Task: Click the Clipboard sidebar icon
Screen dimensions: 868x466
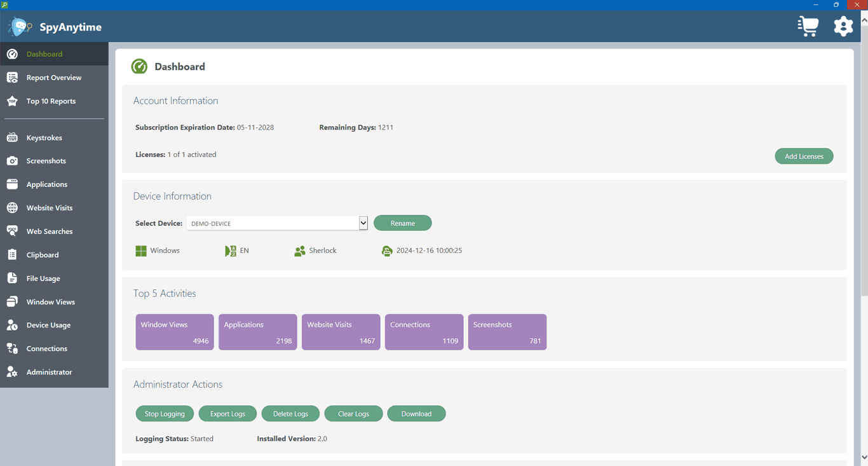Action: click(12, 255)
